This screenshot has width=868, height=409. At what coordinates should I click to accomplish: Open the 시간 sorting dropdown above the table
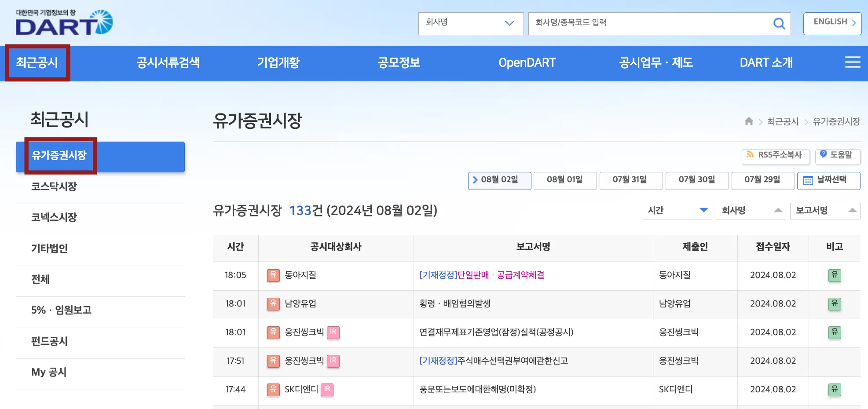point(676,211)
